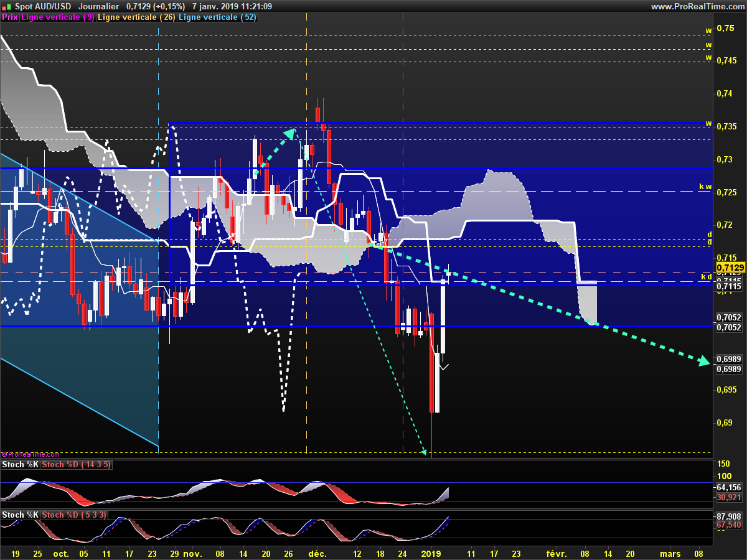The width and height of the screenshot is (747, 560).
Task: Click Stoch %K label of the 14 3 5 panel
Action: (x=21, y=464)
